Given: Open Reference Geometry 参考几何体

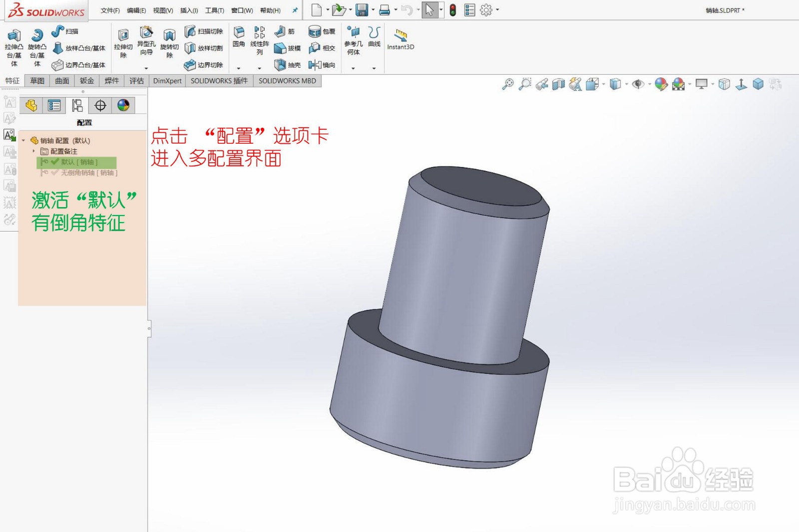Looking at the screenshot, I should [354, 40].
